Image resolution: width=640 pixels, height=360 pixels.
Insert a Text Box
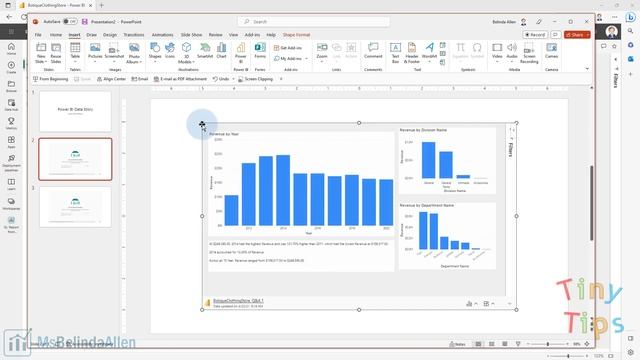(x=395, y=53)
